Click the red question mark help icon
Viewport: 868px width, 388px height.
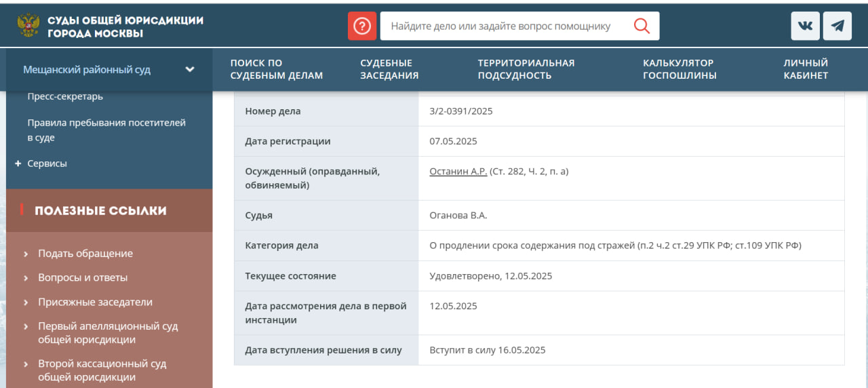[362, 26]
